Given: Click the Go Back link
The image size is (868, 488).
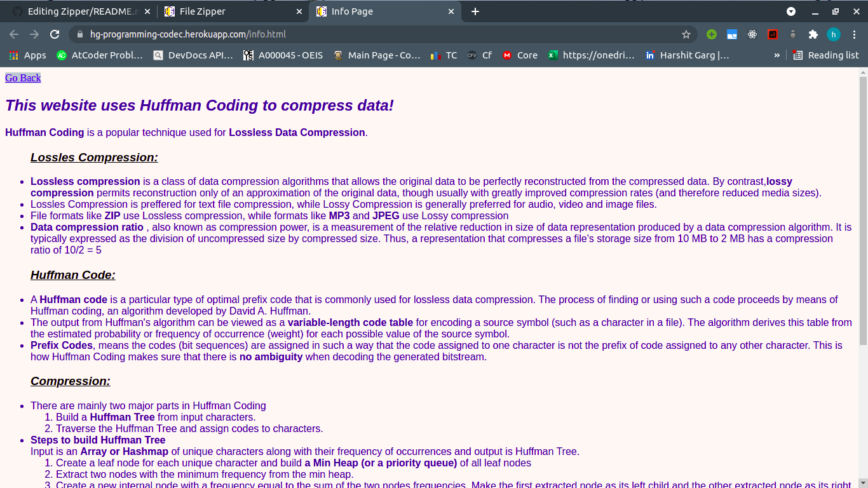Looking at the screenshot, I should [x=23, y=78].
